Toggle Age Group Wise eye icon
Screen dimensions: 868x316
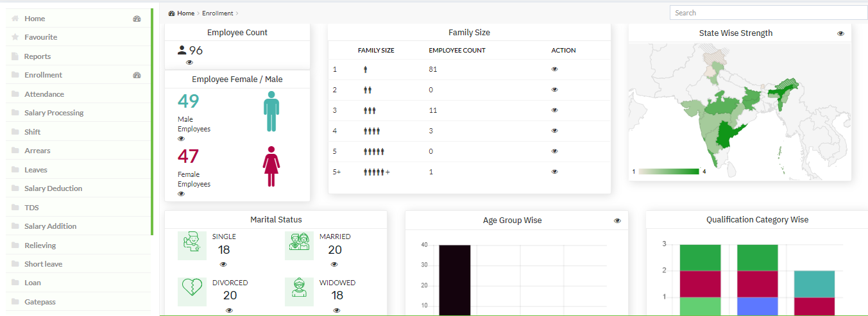(617, 220)
